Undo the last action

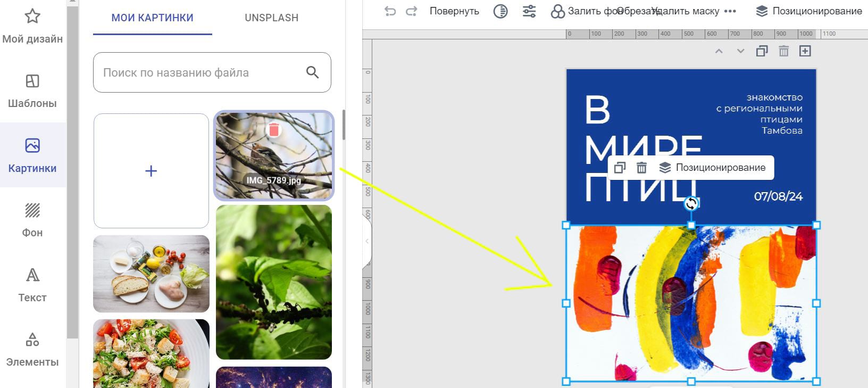[x=390, y=11]
